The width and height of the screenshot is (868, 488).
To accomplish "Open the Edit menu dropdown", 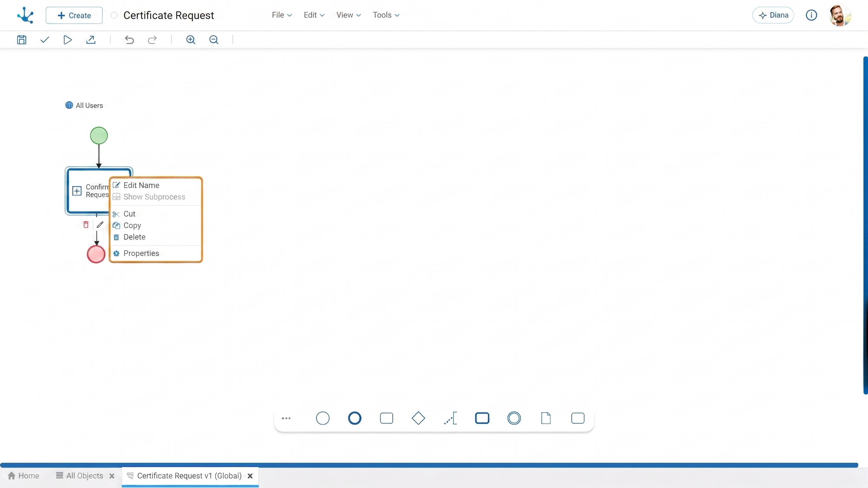I will click(314, 15).
